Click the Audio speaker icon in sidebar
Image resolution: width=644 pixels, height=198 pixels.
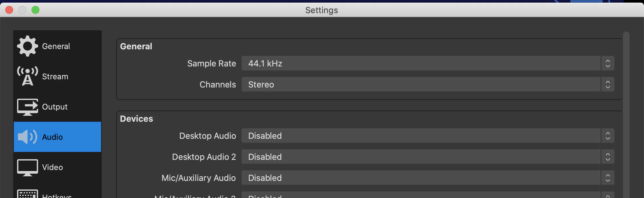point(28,137)
